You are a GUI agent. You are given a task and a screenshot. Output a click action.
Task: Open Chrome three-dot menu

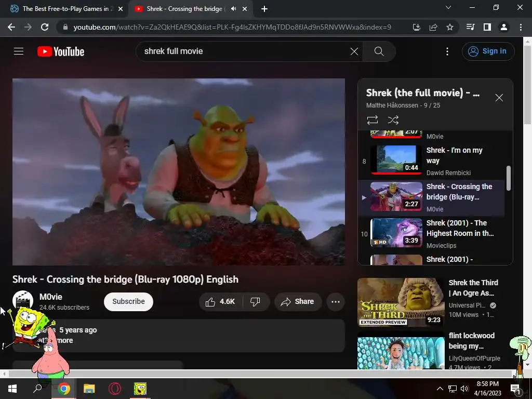point(521,27)
